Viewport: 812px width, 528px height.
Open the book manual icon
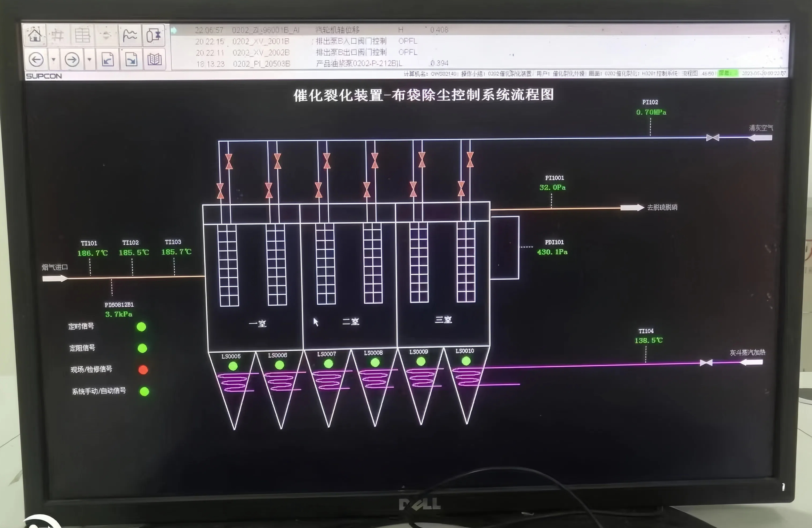(154, 60)
